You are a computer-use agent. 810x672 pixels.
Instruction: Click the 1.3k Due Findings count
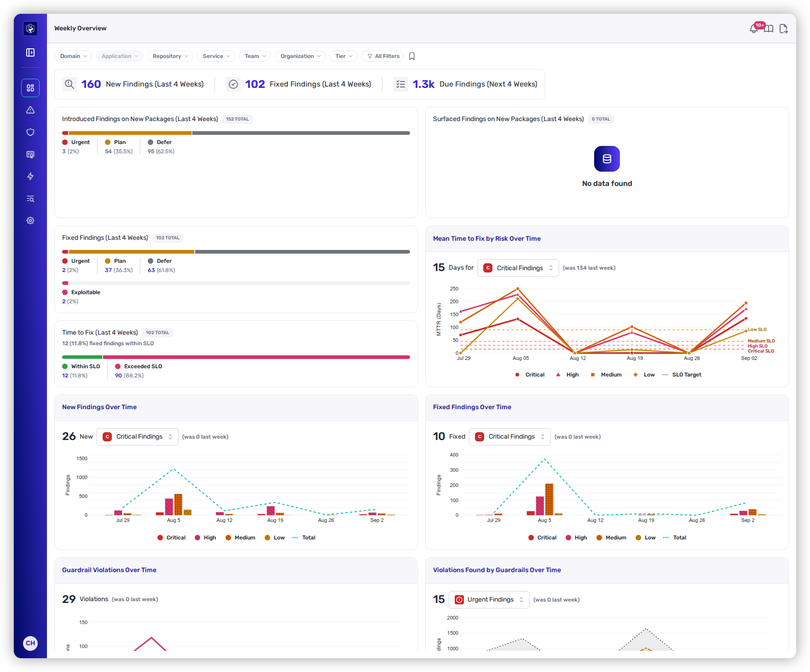click(423, 84)
